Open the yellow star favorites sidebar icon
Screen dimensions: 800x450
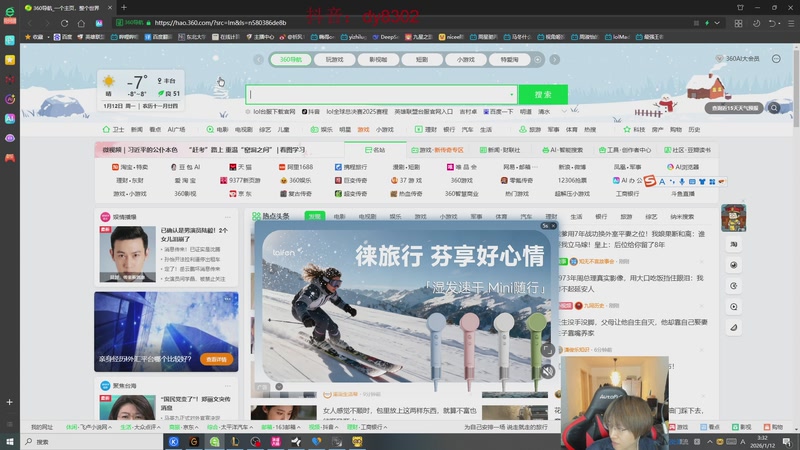coord(10,60)
